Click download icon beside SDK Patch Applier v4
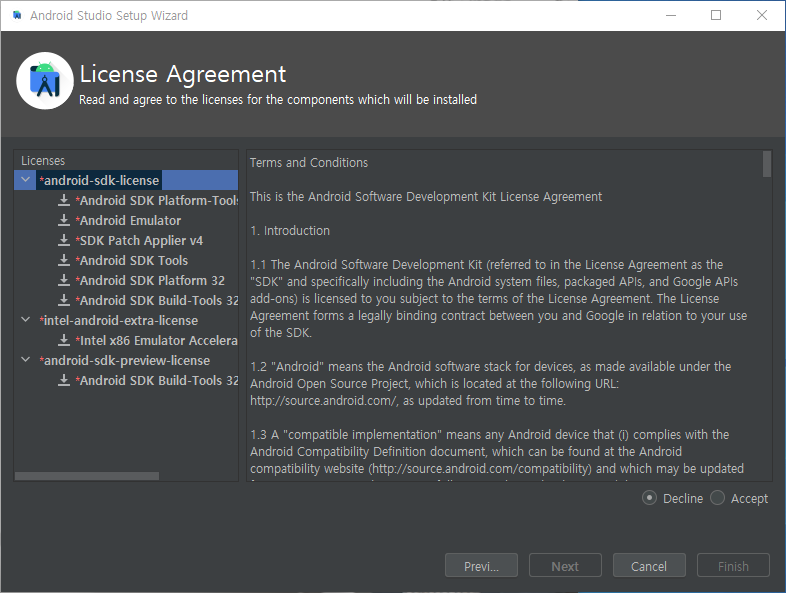Viewport: 786px width, 593px height. pyautogui.click(x=64, y=241)
